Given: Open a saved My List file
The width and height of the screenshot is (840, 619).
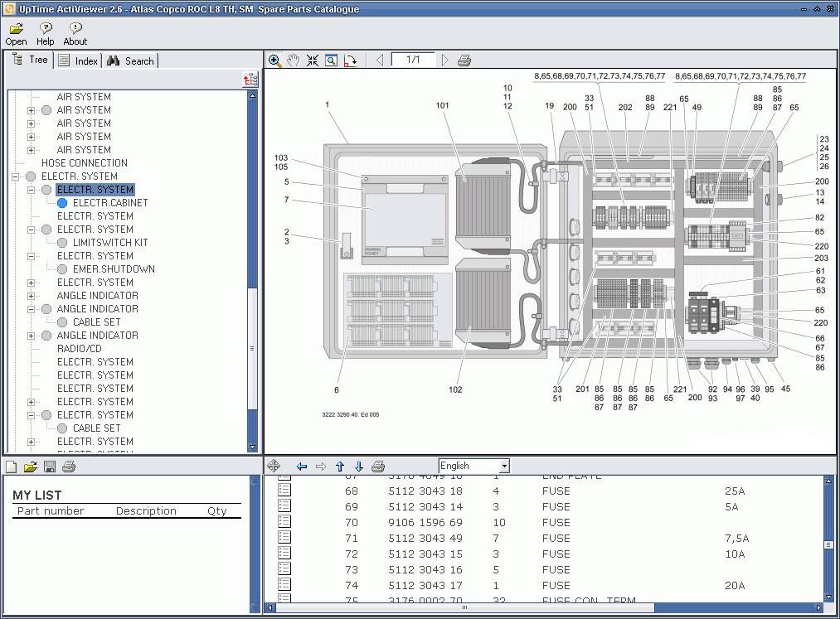Looking at the screenshot, I should [31, 467].
